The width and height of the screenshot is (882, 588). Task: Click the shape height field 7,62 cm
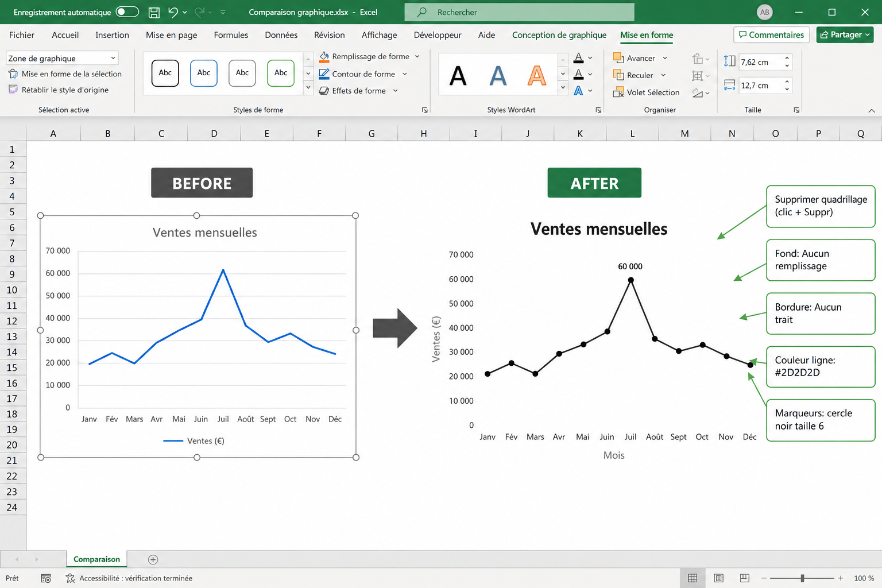tap(760, 62)
